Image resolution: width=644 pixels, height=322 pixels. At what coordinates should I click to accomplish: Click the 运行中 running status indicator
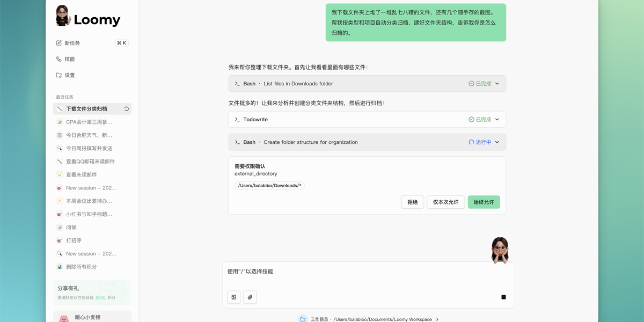[x=480, y=142]
